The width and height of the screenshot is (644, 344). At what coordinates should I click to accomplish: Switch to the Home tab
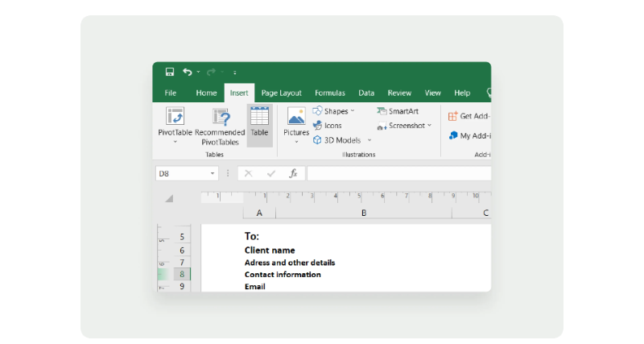tap(206, 93)
